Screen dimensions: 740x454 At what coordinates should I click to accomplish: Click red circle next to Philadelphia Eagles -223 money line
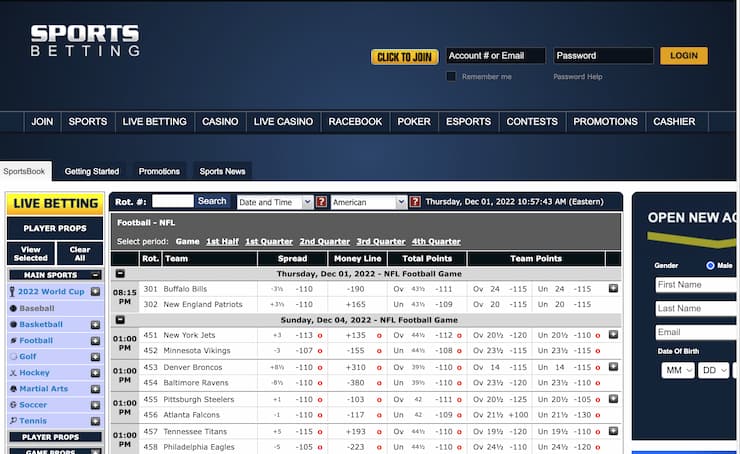(379, 447)
